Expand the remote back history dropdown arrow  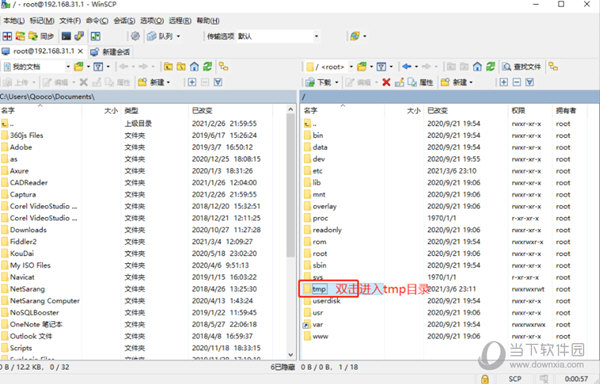pyautogui.click(x=416, y=67)
